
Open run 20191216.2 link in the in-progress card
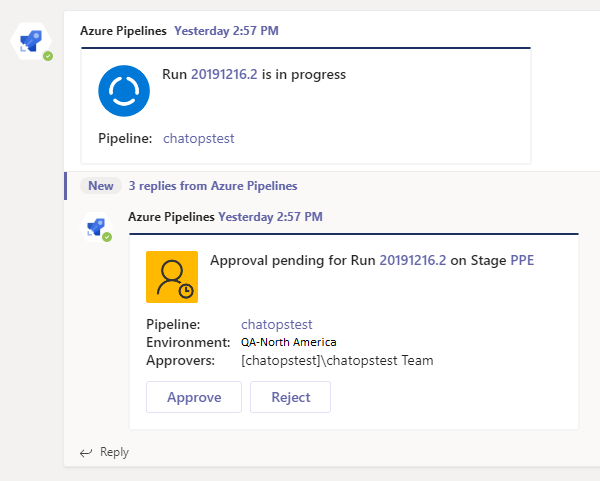click(224, 74)
